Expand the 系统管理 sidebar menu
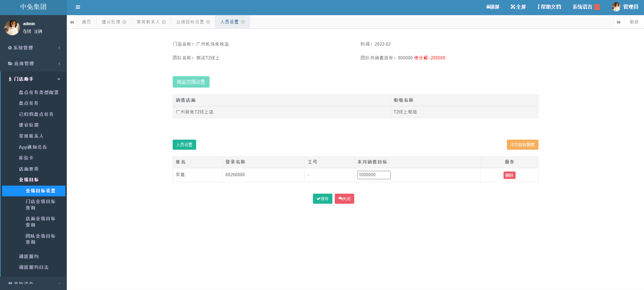This screenshot has height=290, width=644. 34,48
